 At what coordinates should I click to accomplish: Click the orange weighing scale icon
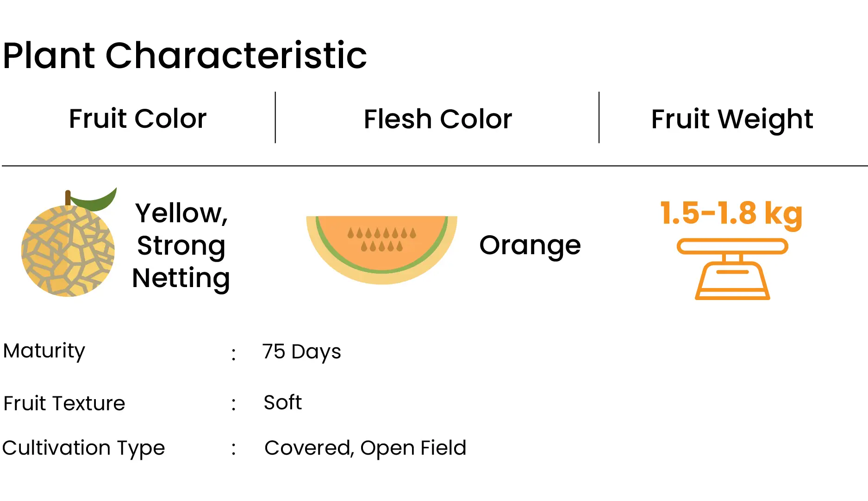(732, 269)
